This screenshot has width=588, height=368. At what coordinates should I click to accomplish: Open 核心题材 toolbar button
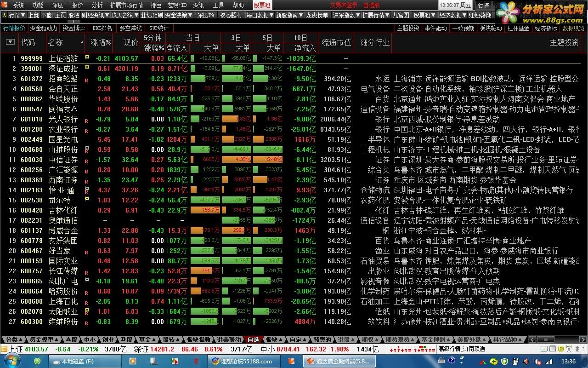[x=231, y=15]
